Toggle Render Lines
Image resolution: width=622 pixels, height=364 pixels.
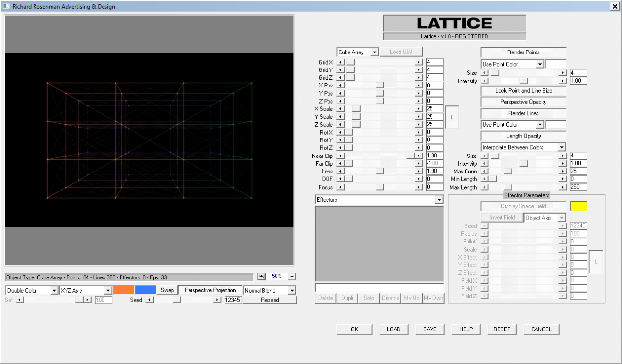pos(523,113)
